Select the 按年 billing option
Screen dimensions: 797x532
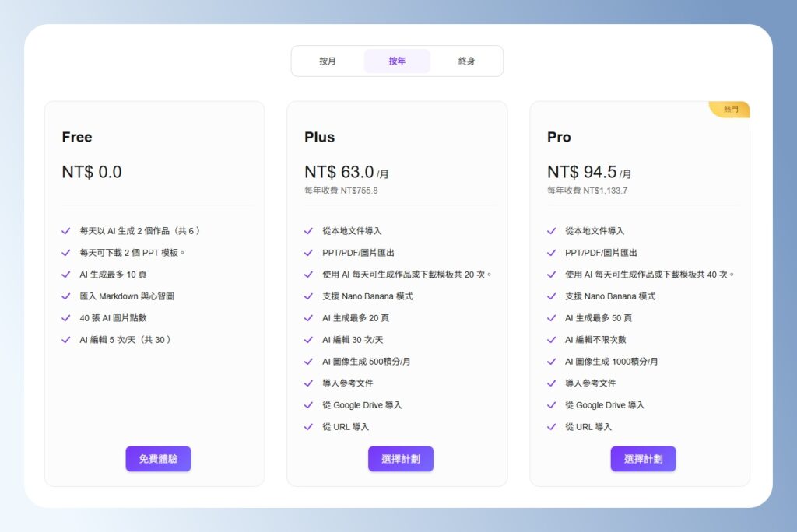pos(397,61)
